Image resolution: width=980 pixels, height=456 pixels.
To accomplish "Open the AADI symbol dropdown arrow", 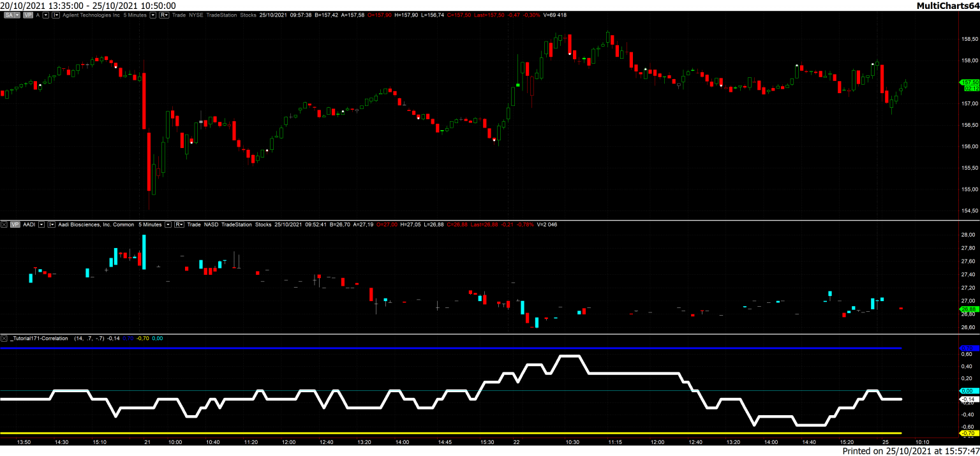I will click(41, 224).
